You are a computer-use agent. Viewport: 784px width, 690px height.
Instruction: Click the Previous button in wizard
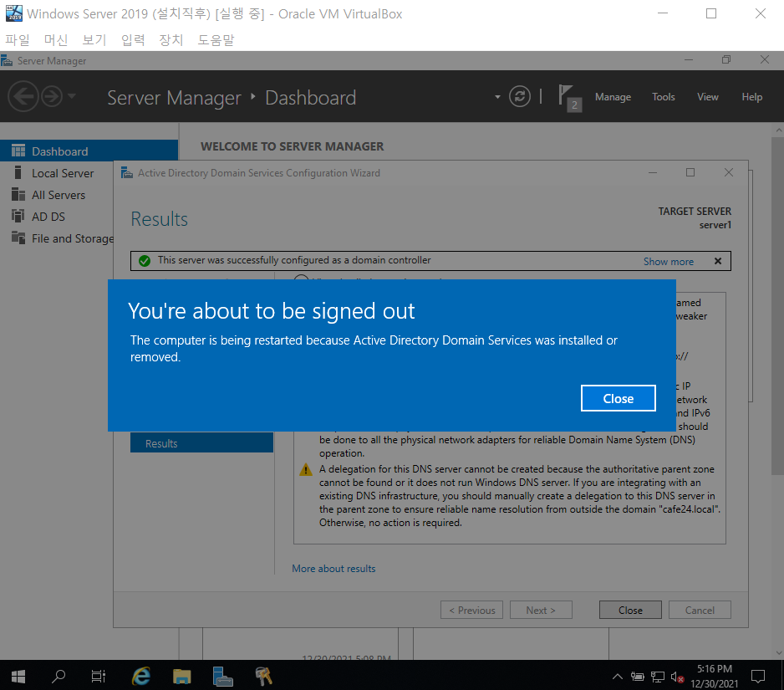point(471,610)
